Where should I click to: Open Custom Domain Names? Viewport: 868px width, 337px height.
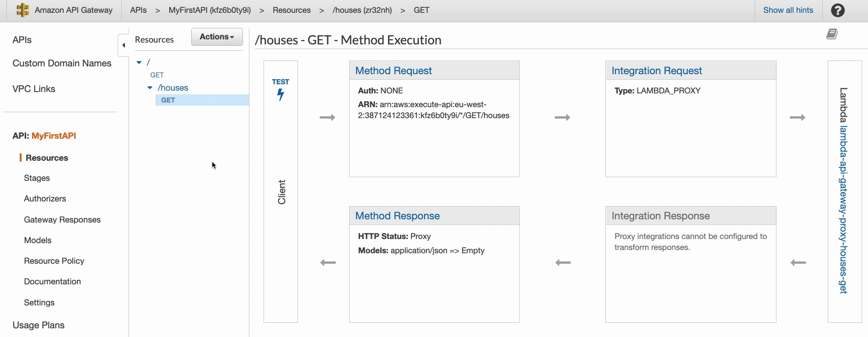(x=62, y=63)
